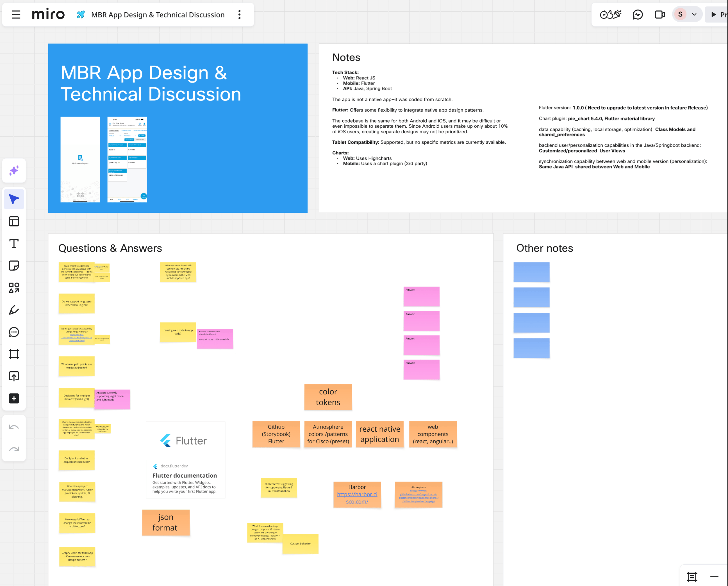Open the Flutter documentation link card
The width and height of the screenshot is (728, 586).
[x=185, y=460]
